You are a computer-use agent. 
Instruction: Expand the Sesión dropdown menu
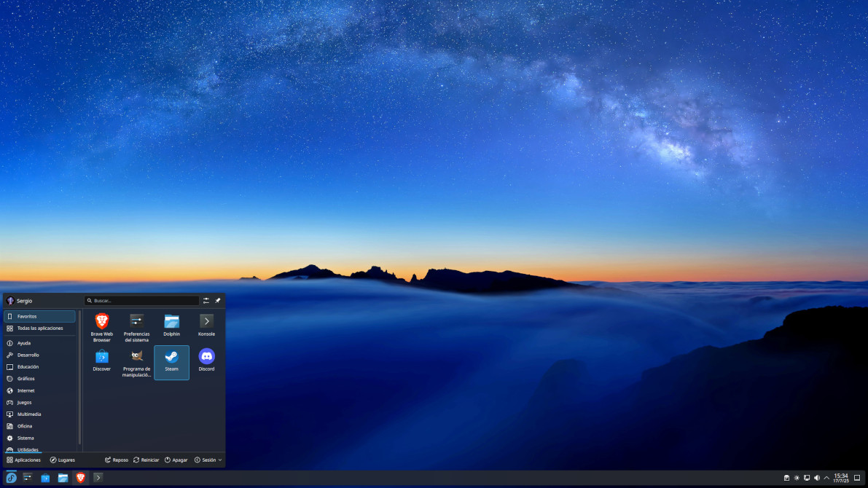click(208, 460)
